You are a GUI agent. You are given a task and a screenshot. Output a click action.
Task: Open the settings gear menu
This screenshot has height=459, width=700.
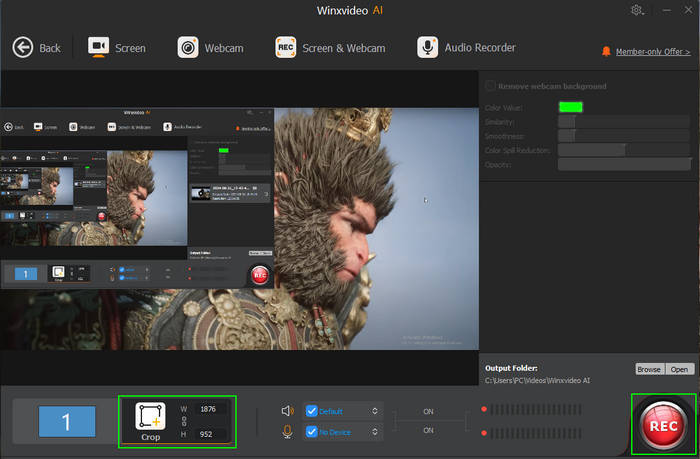click(637, 10)
